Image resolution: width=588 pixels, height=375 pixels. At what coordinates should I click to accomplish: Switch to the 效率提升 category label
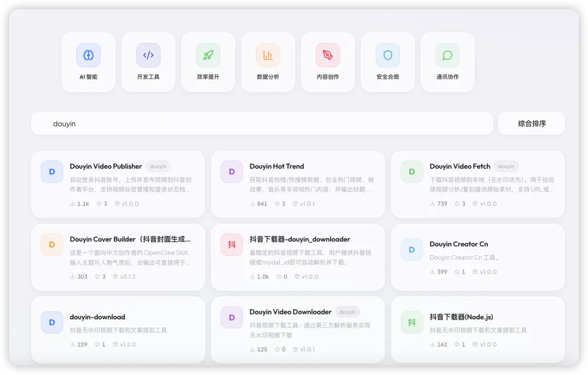[208, 77]
